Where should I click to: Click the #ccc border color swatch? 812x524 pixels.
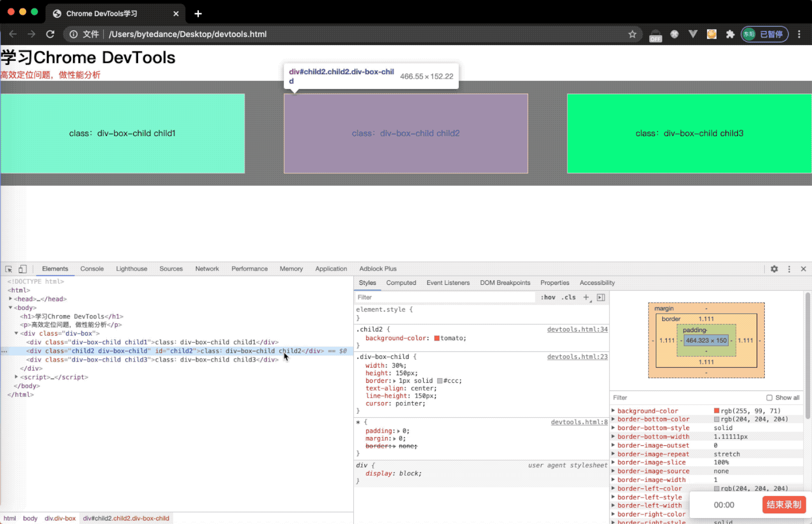coord(439,381)
